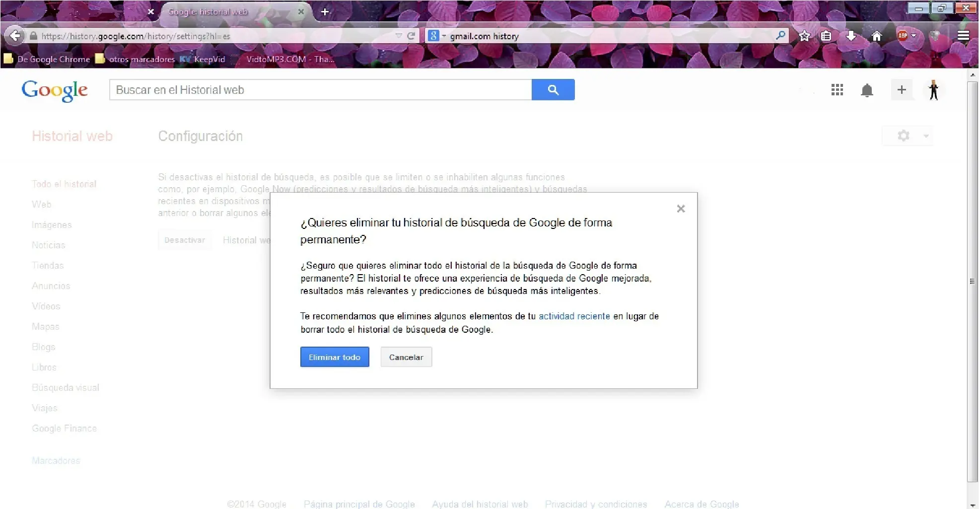The image size is (980, 509).
Task: Click the Historial web heading
Action: point(72,136)
